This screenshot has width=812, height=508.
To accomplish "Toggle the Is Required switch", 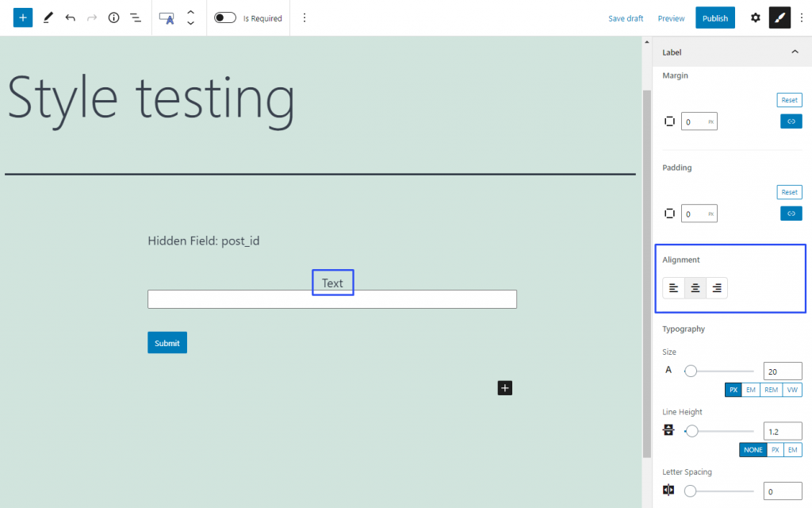I will tap(224, 17).
